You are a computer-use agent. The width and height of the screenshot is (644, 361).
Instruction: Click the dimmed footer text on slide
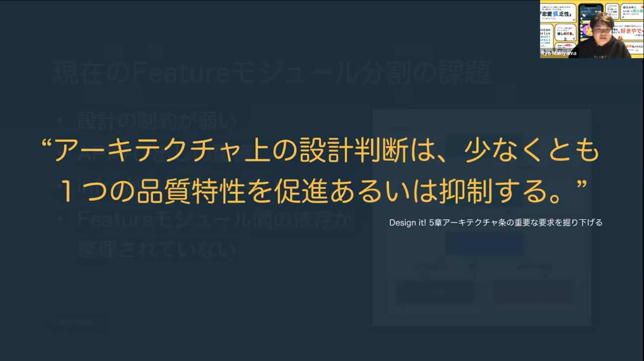(78, 323)
